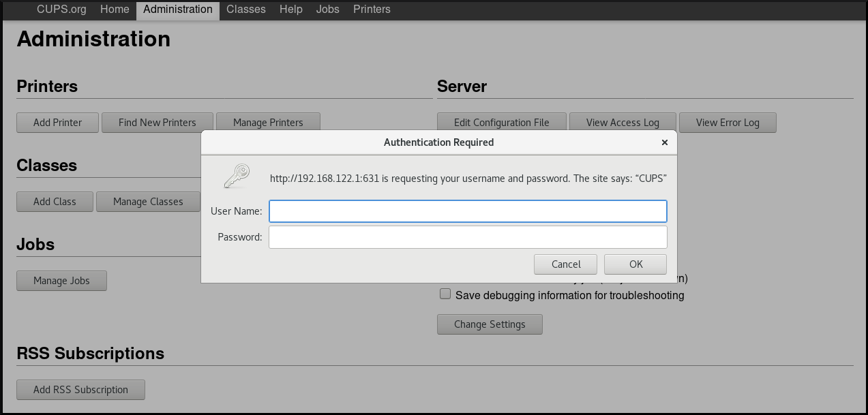Close the Authentication Required dialog
The image size is (868, 415).
664,142
